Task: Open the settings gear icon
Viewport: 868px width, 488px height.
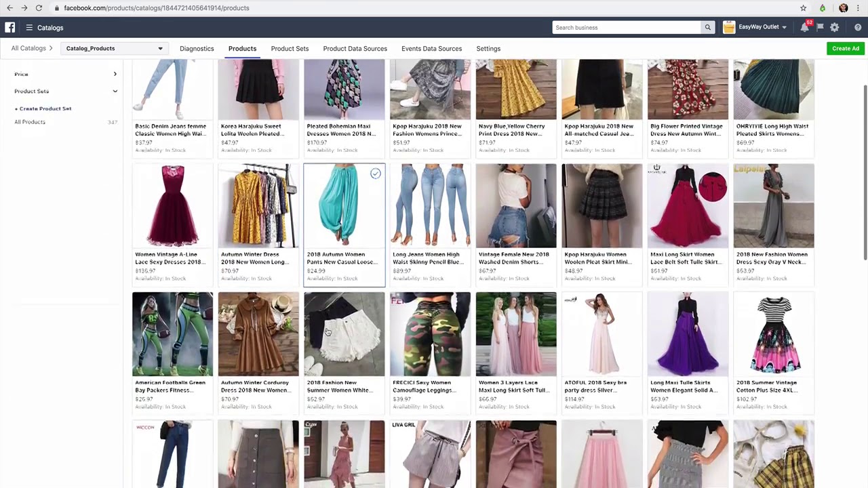Action: [835, 28]
